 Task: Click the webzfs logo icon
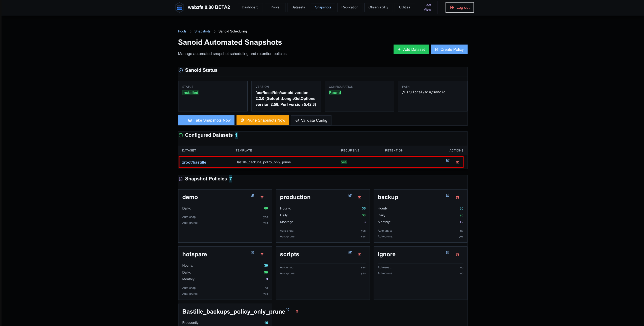coord(179,8)
